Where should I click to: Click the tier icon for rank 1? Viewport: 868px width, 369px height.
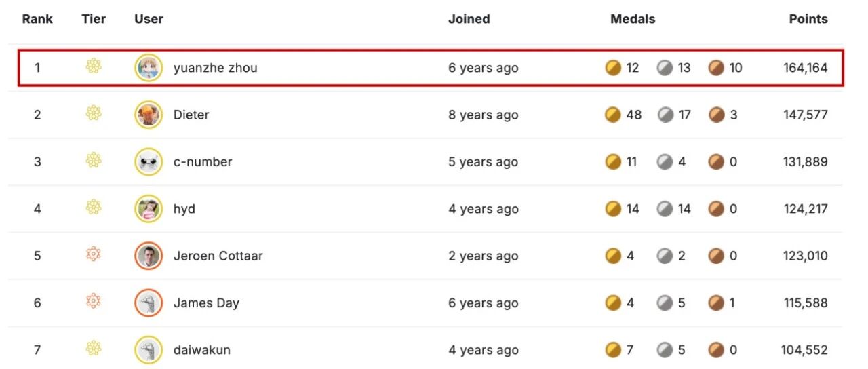point(94,66)
